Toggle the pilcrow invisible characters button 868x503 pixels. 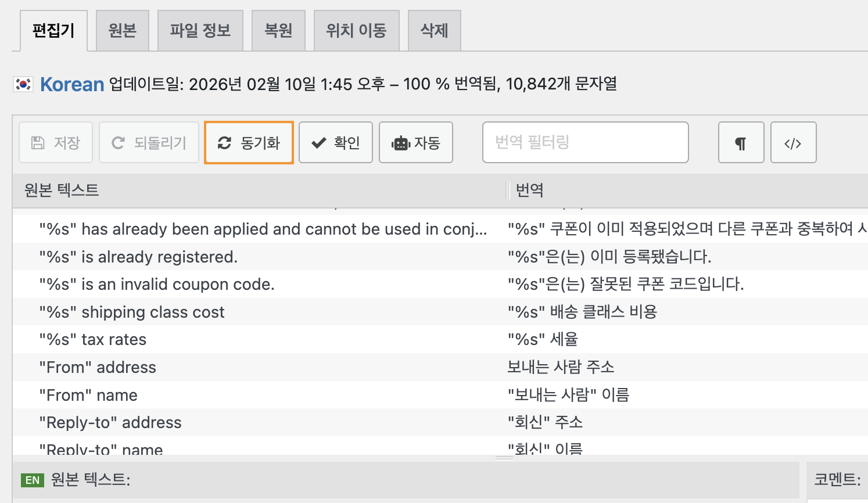coord(741,143)
